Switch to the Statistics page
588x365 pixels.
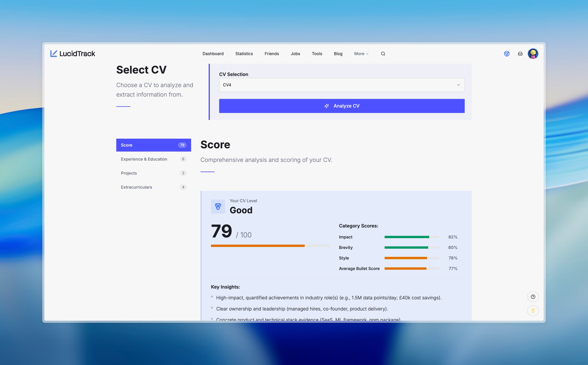point(244,54)
